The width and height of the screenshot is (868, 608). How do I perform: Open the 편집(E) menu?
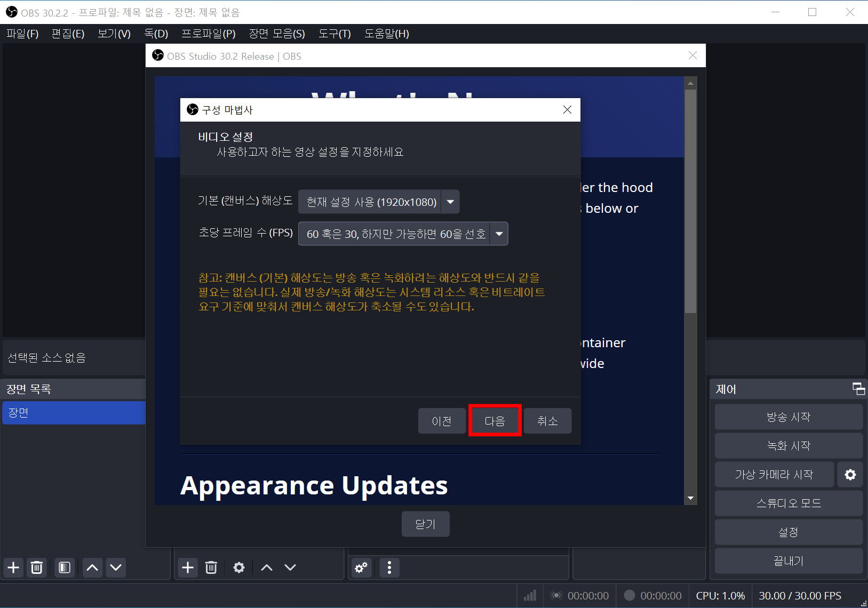coord(68,34)
